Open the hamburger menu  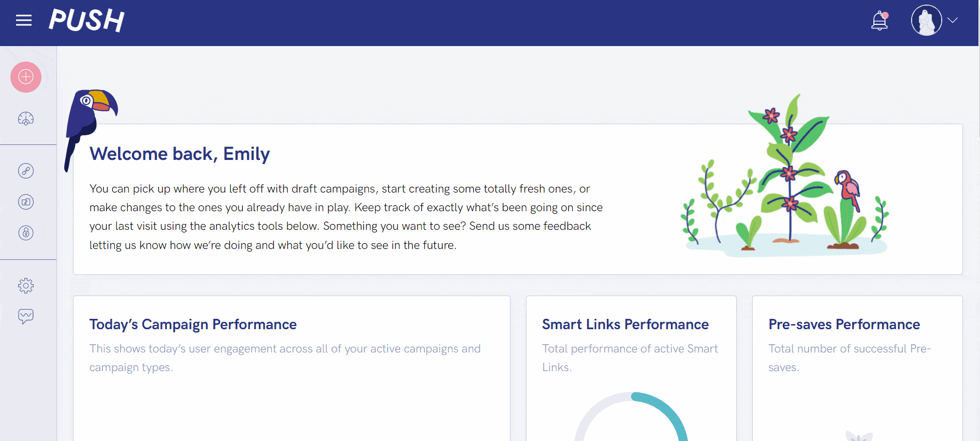pyautogui.click(x=24, y=21)
